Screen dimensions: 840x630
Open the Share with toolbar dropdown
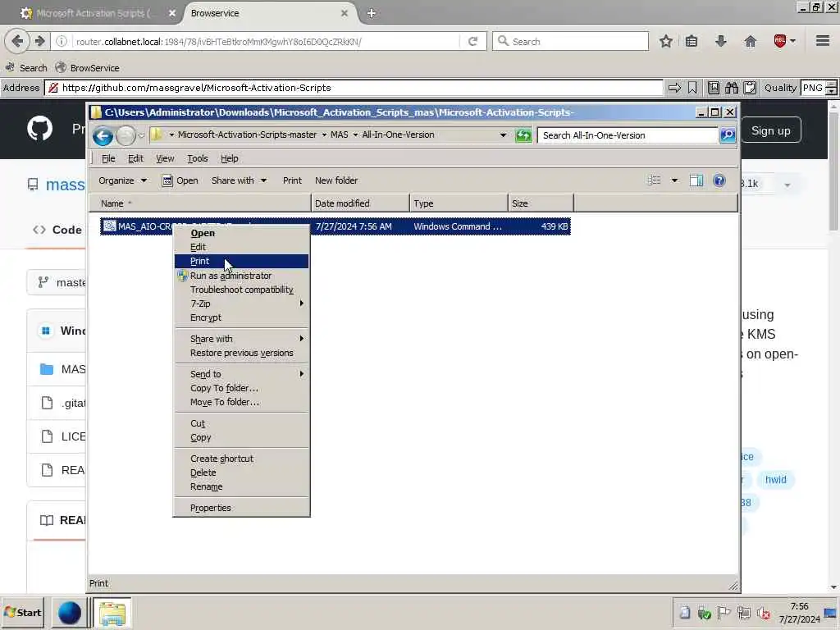pyautogui.click(x=239, y=180)
